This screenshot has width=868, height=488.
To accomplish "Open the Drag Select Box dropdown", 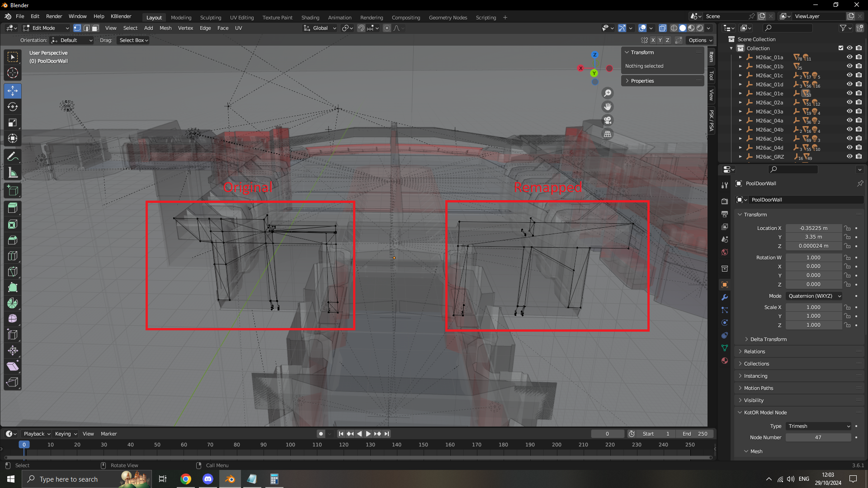I will pos(133,40).
